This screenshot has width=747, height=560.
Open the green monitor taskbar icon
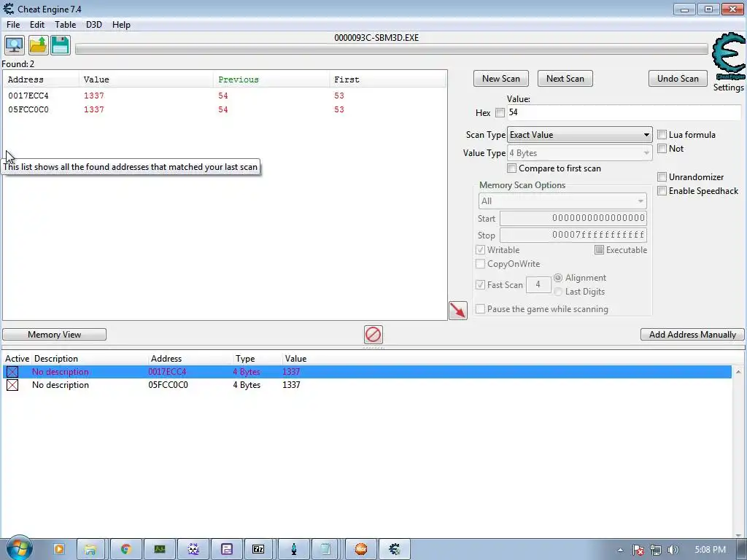coord(160,549)
